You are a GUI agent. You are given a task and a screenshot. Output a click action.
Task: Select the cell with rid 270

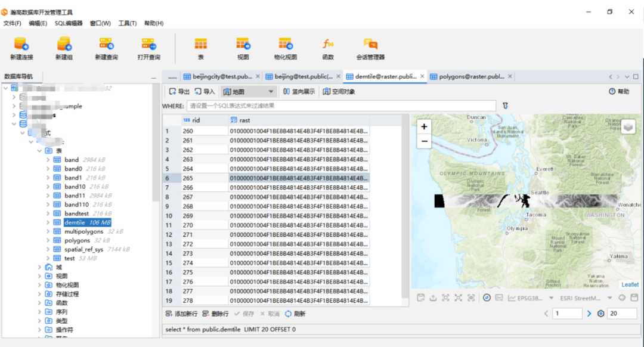tap(205, 225)
